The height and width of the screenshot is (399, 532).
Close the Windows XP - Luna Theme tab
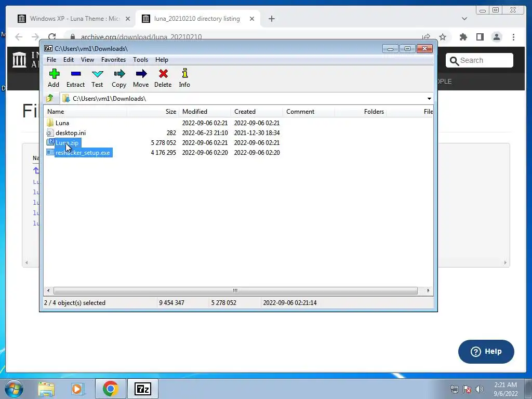(128, 19)
